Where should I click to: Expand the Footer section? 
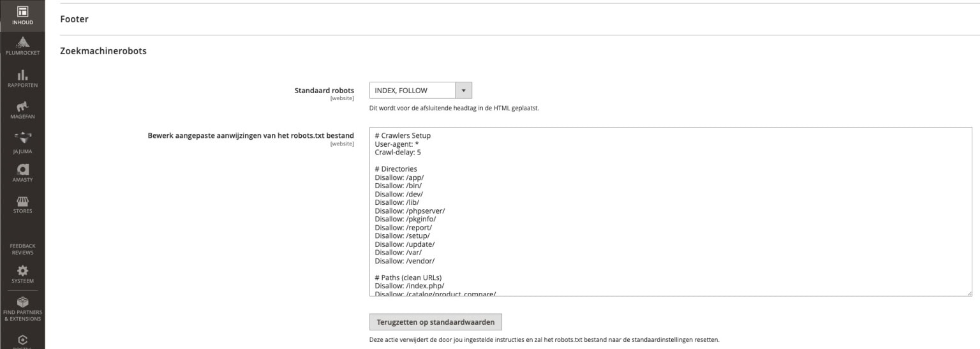[74, 19]
